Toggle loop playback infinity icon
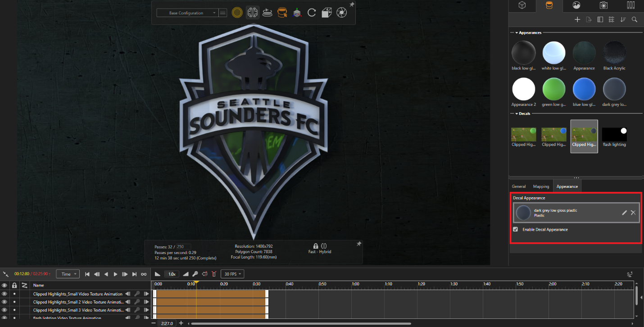Viewport: 644px width, 327px height. click(x=144, y=274)
